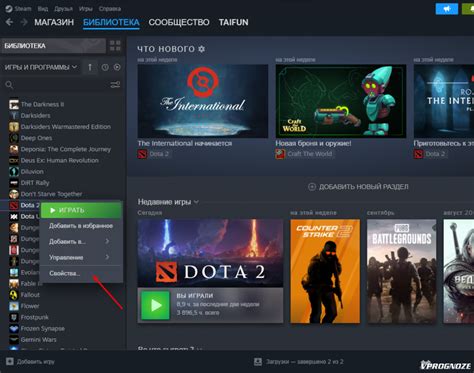The image size is (474, 373).
Task: Click the Deep Ones game icon
Action: pos(14,138)
